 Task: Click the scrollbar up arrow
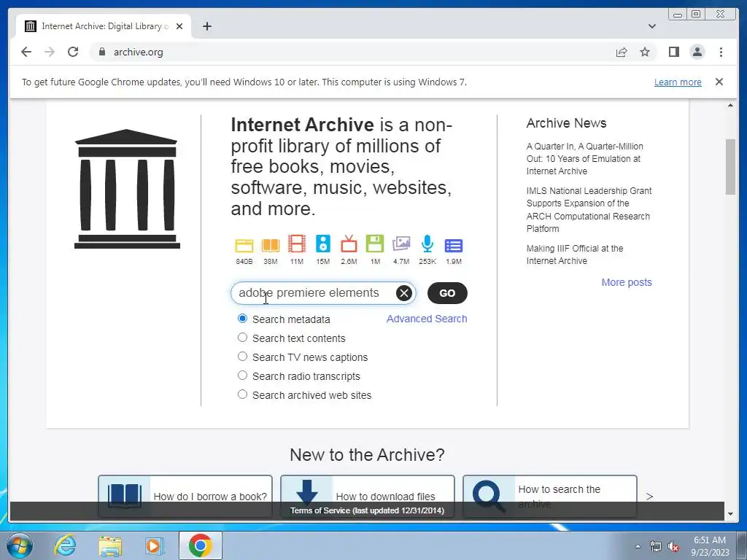point(730,105)
